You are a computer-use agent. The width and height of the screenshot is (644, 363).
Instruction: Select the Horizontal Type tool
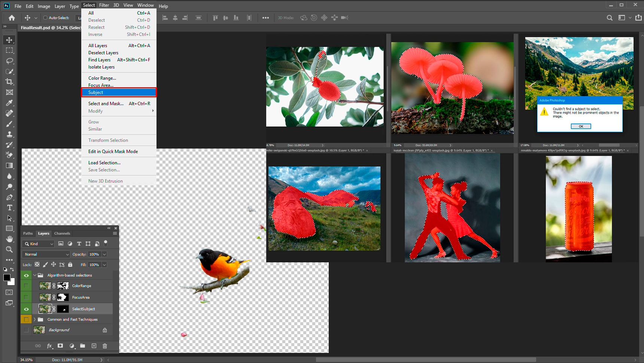[10, 208]
